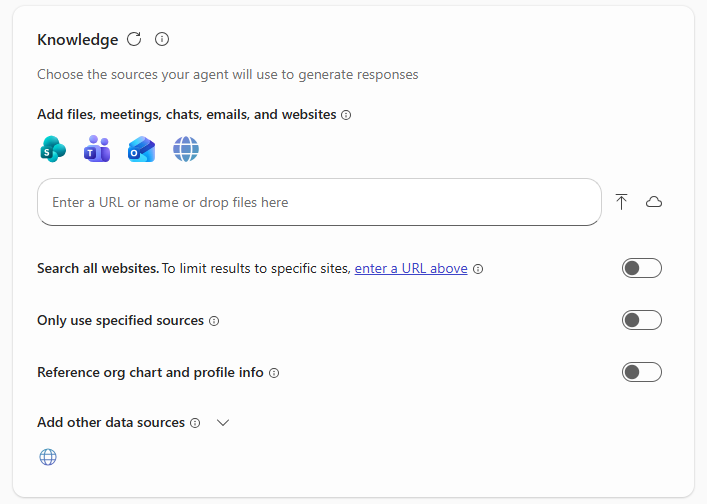Screen dimensions: 707x504
Task: Show info for Search all websites
Action: click(478, 269)
